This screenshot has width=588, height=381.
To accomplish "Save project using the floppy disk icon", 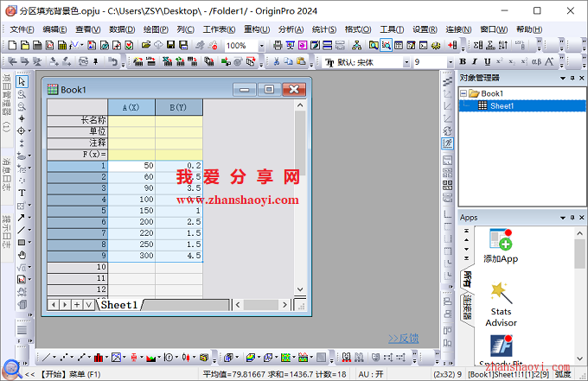I will pos(170,45).
